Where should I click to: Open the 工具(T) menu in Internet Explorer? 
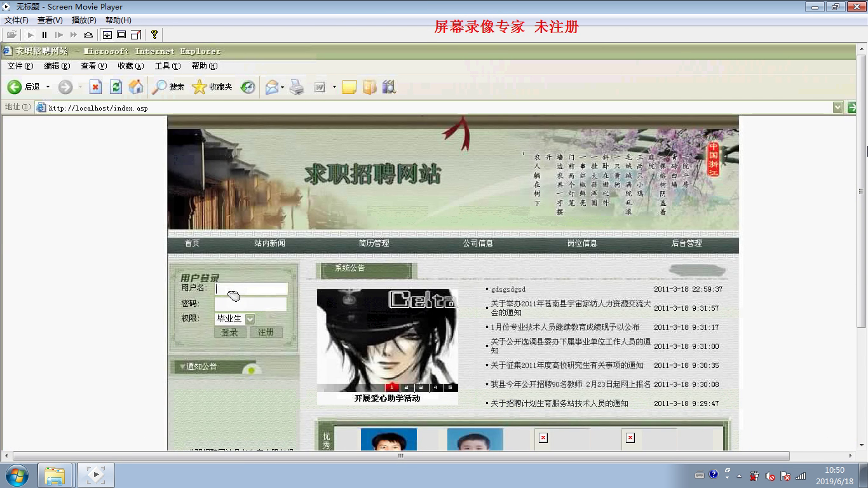168,66
